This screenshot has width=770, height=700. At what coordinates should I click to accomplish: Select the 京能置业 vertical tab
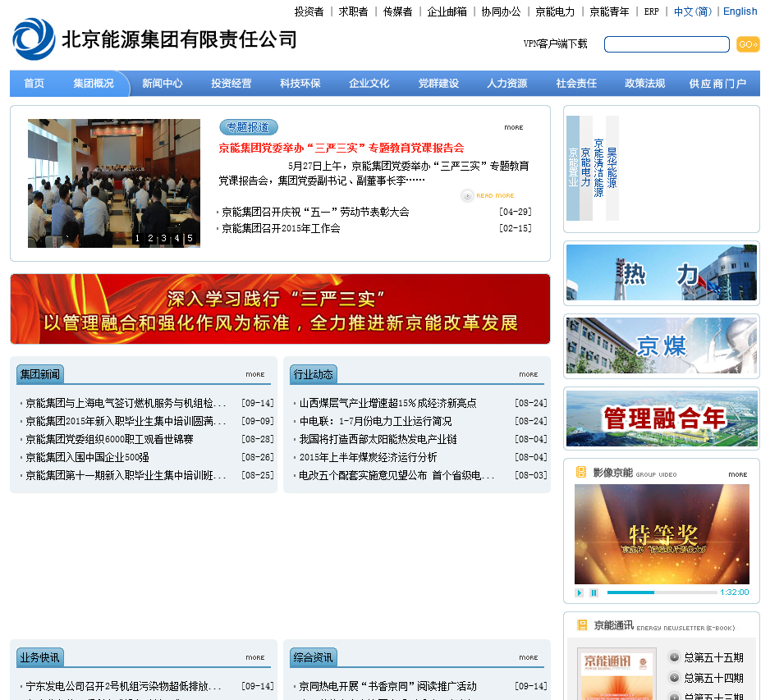[573, 168]
